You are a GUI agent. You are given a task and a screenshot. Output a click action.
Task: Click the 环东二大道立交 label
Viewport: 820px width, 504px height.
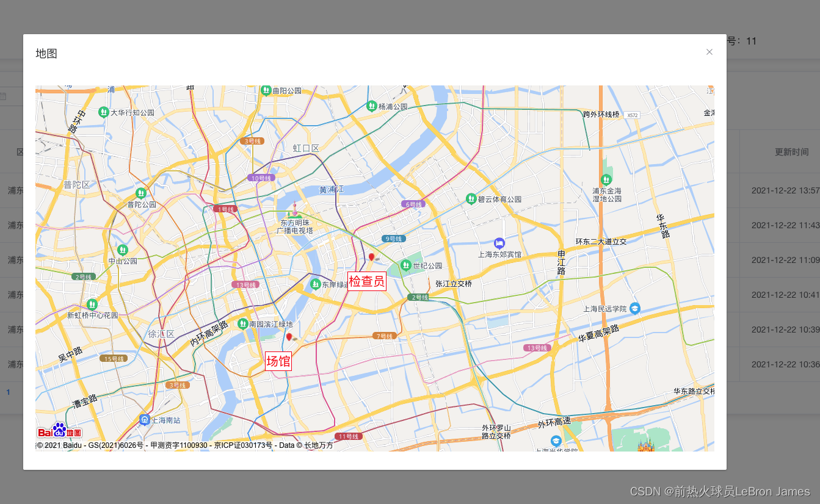tap(601, 242)
